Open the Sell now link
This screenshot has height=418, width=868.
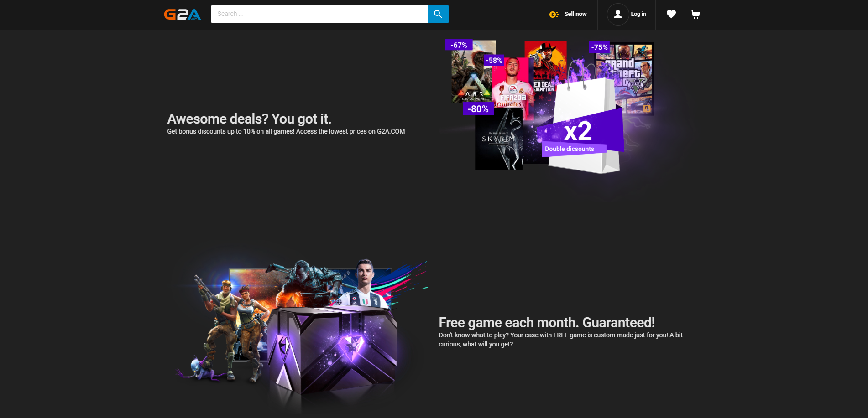575,14
